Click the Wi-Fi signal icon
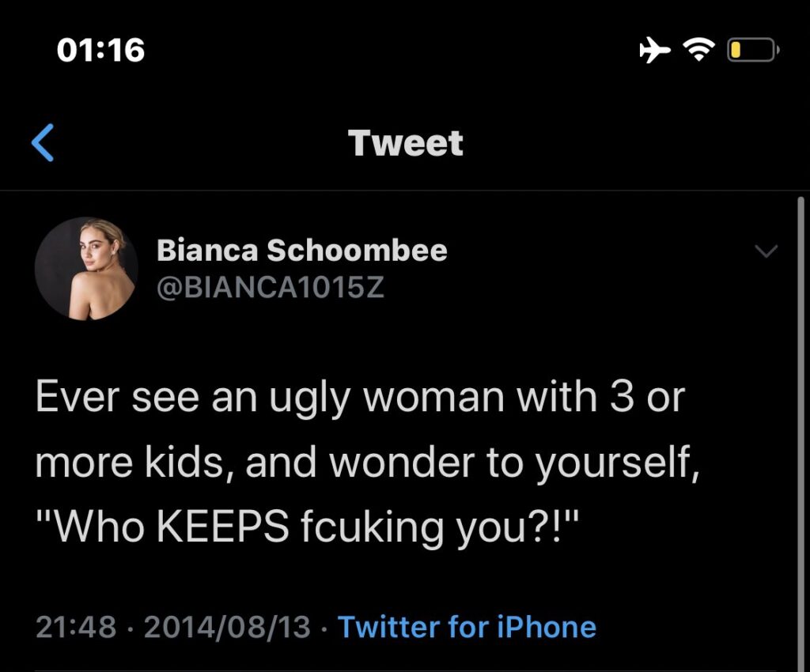 tap(698, 51)
